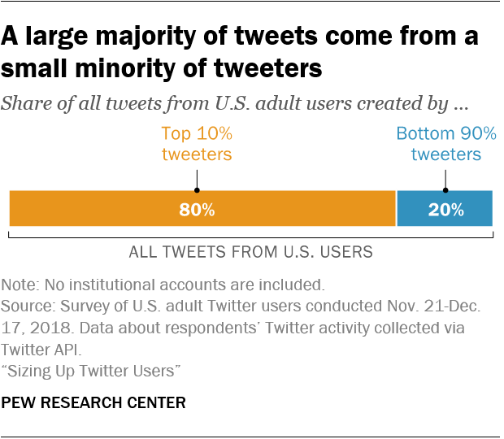
Task: Click the note about institutional accounts
Action: click(163, 285)
